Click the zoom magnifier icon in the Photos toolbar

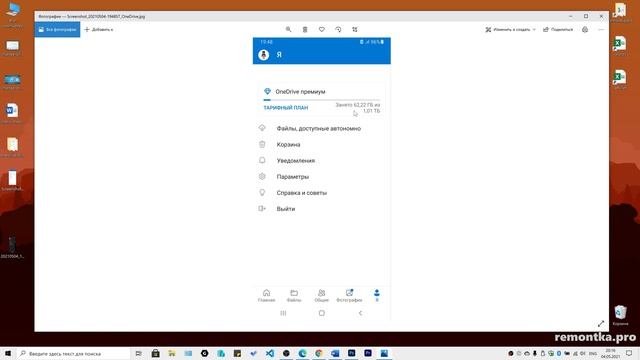click(289, 29)
